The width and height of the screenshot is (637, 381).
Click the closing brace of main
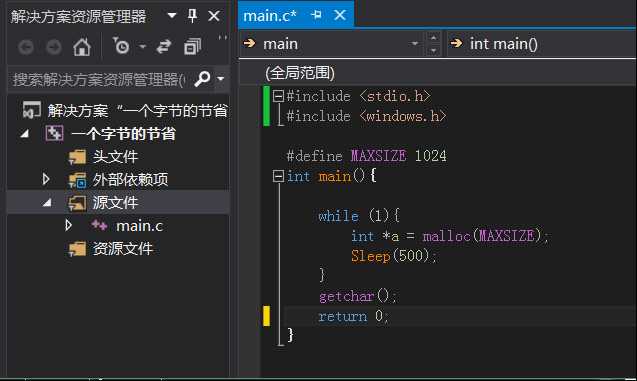(290, 335)
